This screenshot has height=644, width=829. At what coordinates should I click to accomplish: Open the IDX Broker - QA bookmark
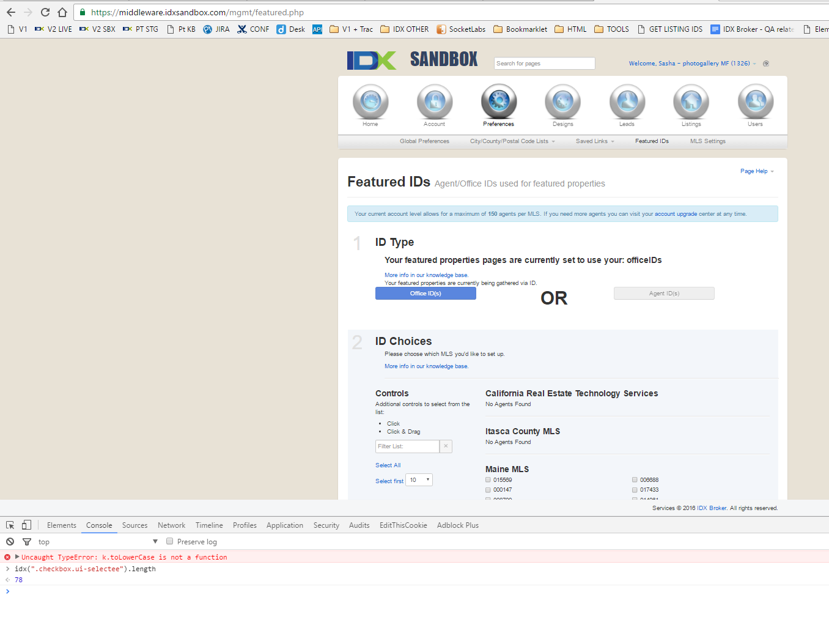753,29
